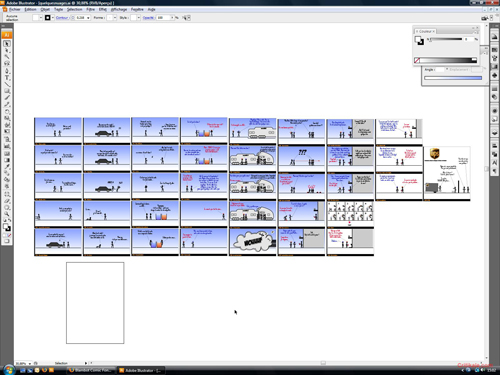Toggle the None color box in Couleur panel
Image resolution: width=500 pixels, height=375 pixels.
coord(417,60)
